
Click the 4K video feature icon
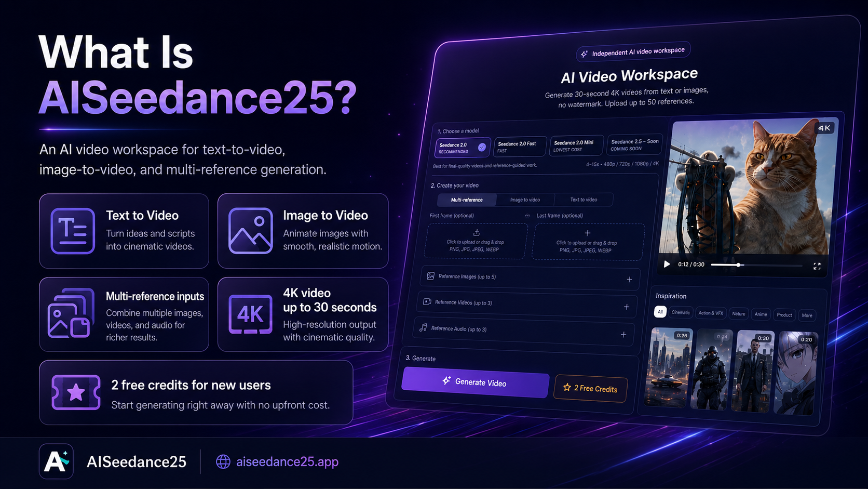pyautogui.click(x=251, y=314)
